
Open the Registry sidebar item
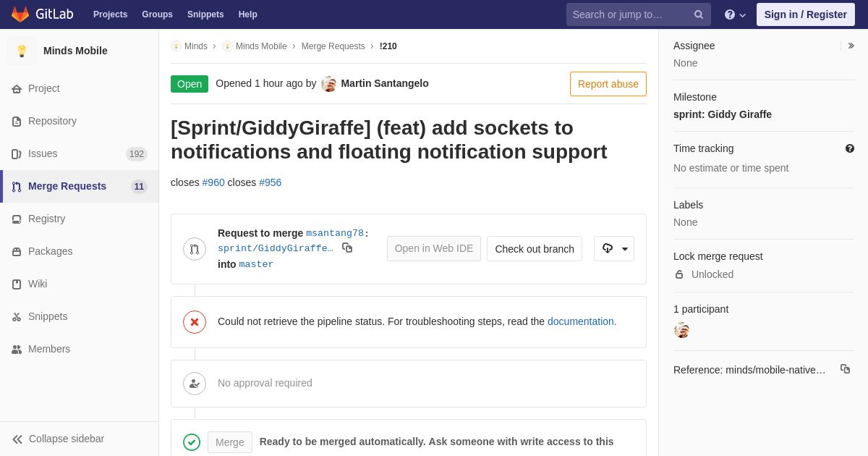click(79, 219)
